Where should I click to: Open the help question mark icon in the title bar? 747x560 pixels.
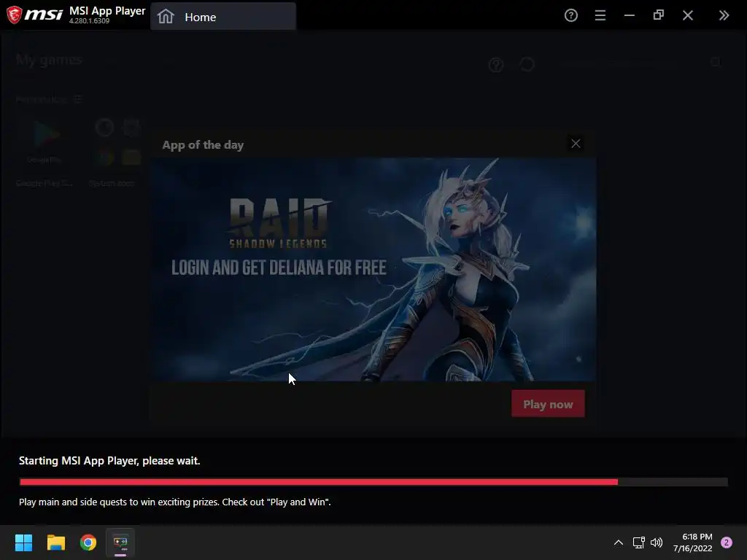click(570, 15)
